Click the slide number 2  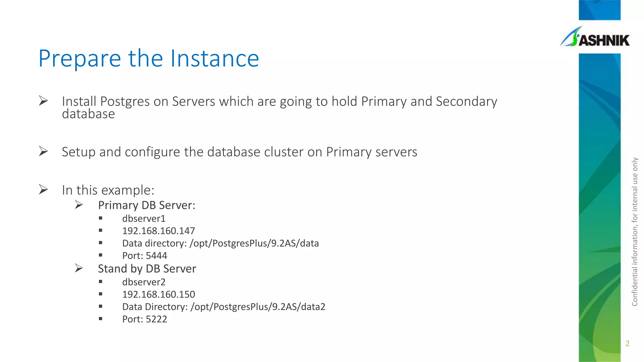click(627, 343)
